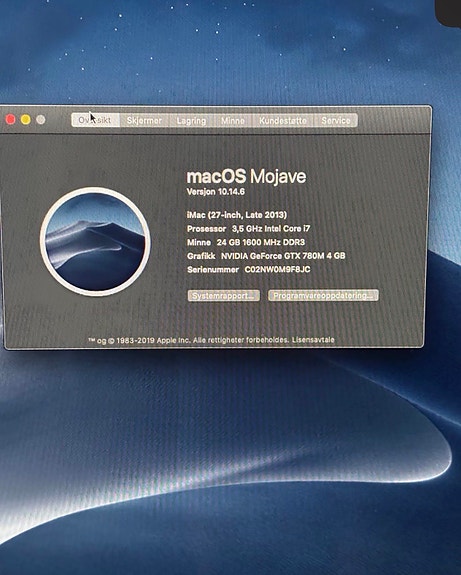This screenshot has width=461, height=575.
Task: Select the Lagring tab
Action: tap(191, 121)
